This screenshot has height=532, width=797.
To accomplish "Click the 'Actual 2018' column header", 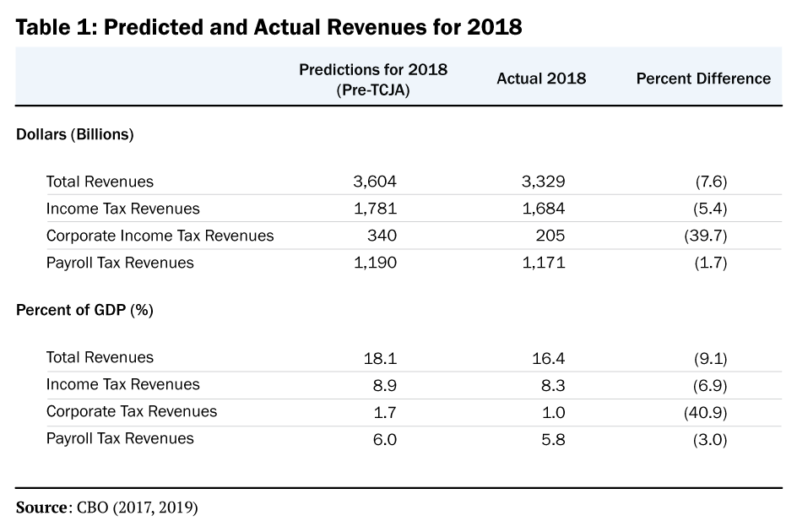I will (540, 79).
